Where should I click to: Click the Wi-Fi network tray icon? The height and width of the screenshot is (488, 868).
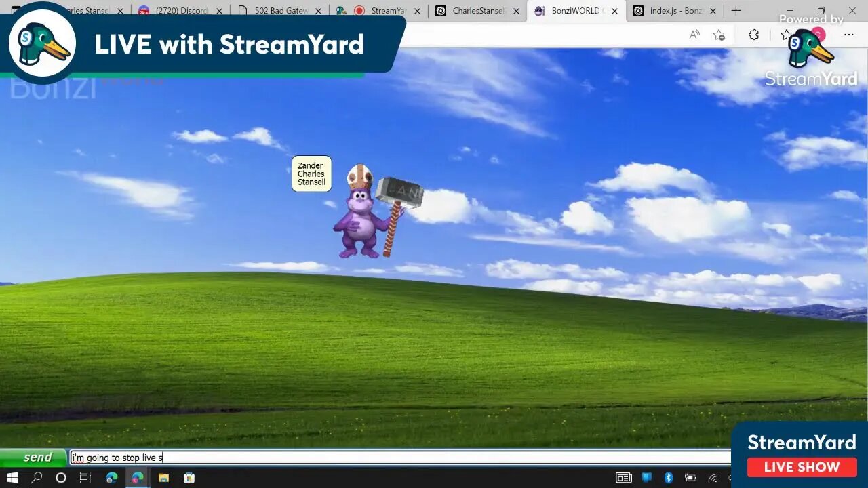(712, 478)
